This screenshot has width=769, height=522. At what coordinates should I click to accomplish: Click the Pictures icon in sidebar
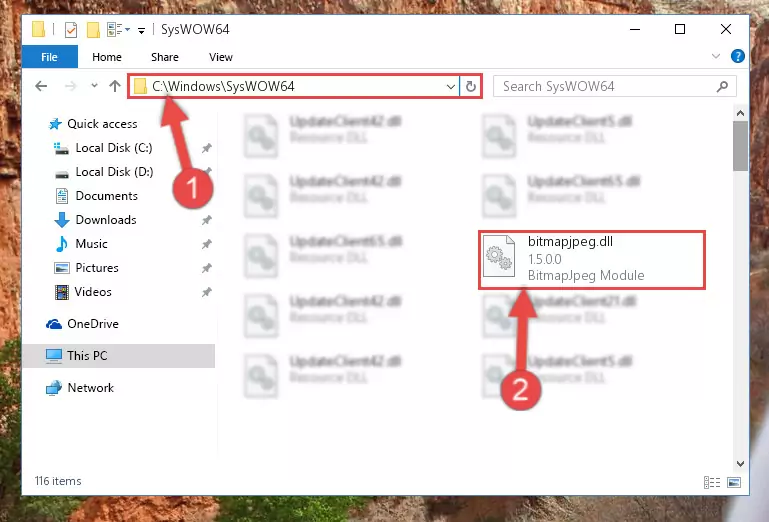pyautogui.click(x=62, y=268)
